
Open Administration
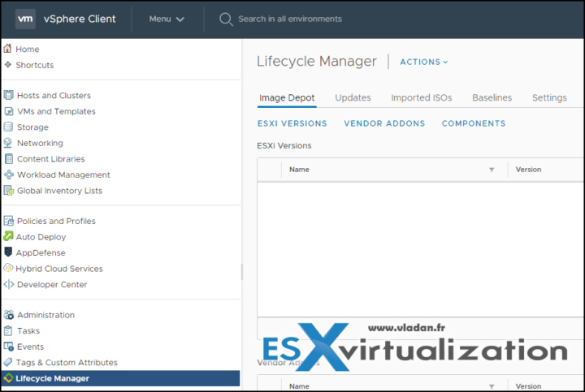coord(45,315)
